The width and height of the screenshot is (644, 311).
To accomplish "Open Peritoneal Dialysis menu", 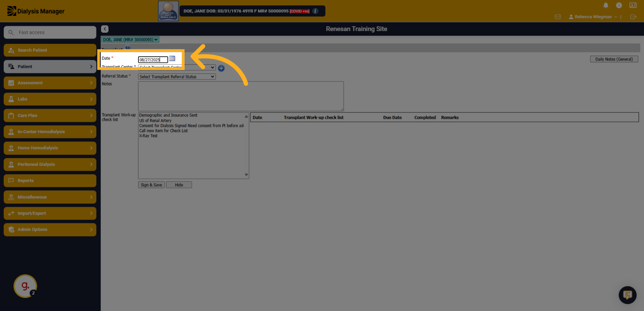I will (50, 164).
